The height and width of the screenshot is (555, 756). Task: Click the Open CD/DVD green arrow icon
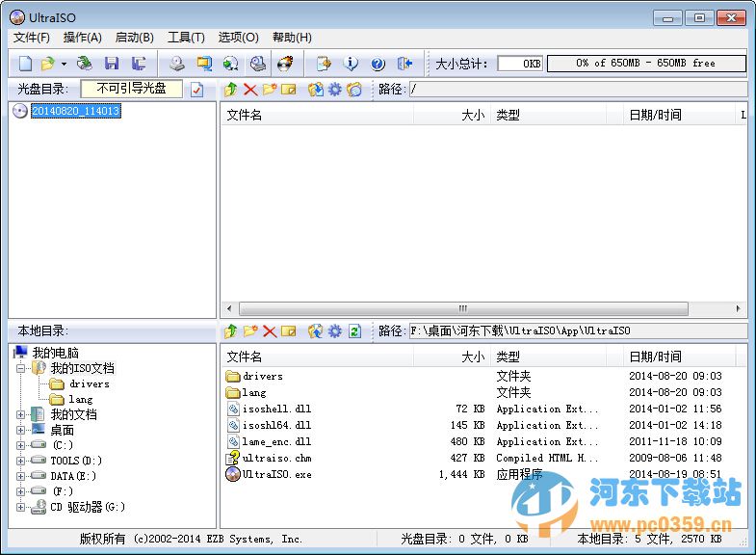(x=85, y=64)
